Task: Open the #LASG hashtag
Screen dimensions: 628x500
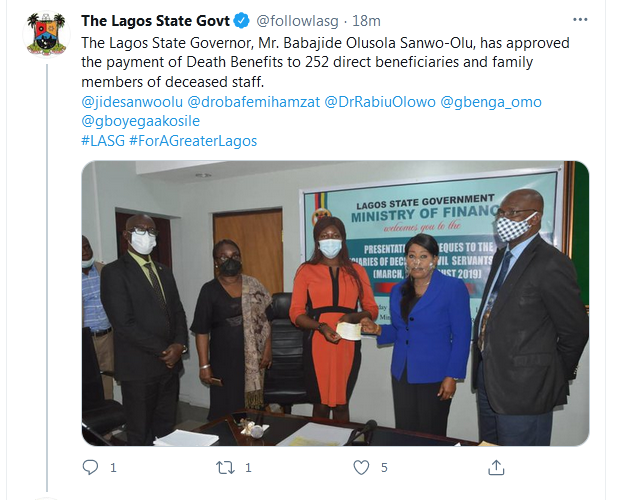Action: (103, 141)
